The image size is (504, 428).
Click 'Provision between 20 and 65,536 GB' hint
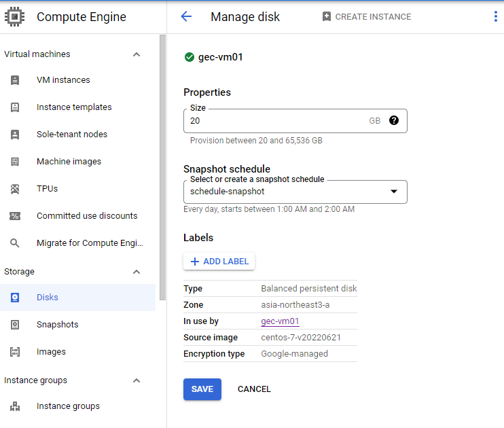coord(256,141)
